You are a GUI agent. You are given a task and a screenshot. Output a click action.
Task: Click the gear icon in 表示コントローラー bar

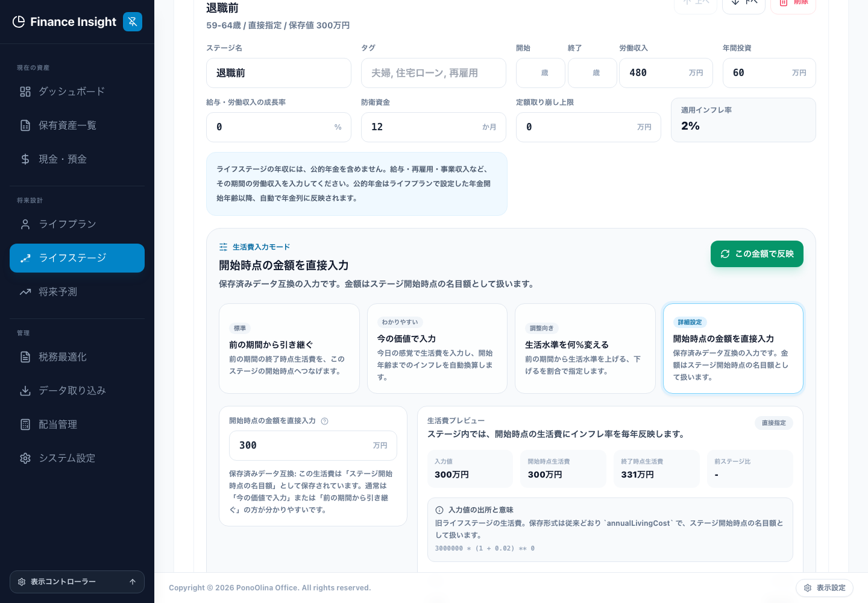(x=22, y=582)
